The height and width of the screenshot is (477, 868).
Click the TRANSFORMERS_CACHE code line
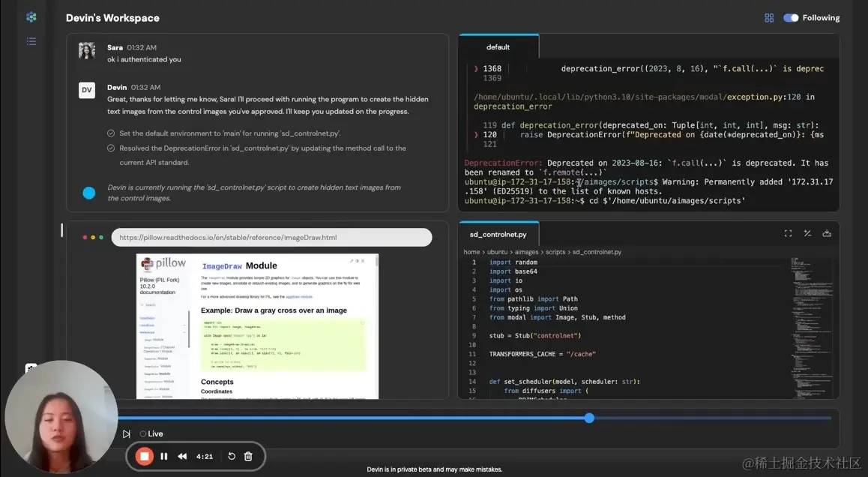pos(543,354)
